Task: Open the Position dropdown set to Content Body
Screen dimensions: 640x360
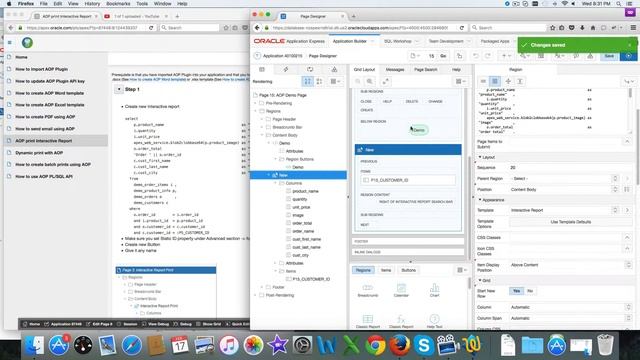Action: pos(565,189)
